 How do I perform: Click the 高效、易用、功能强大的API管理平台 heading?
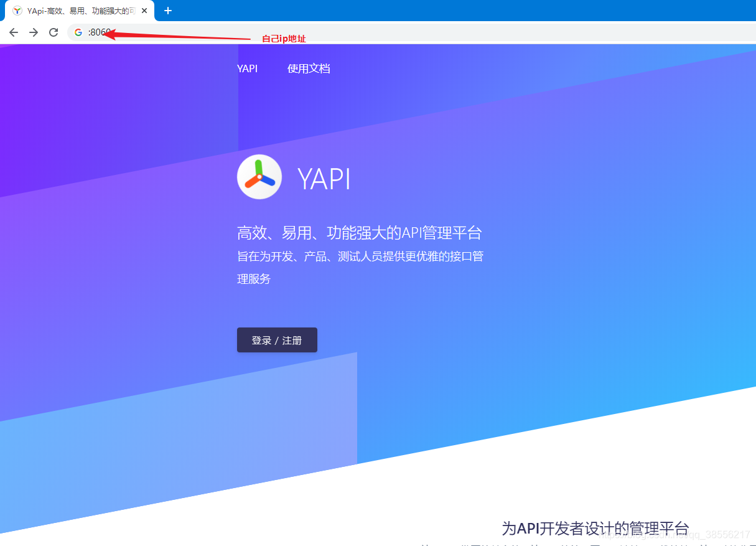click(x=361, y=232)
